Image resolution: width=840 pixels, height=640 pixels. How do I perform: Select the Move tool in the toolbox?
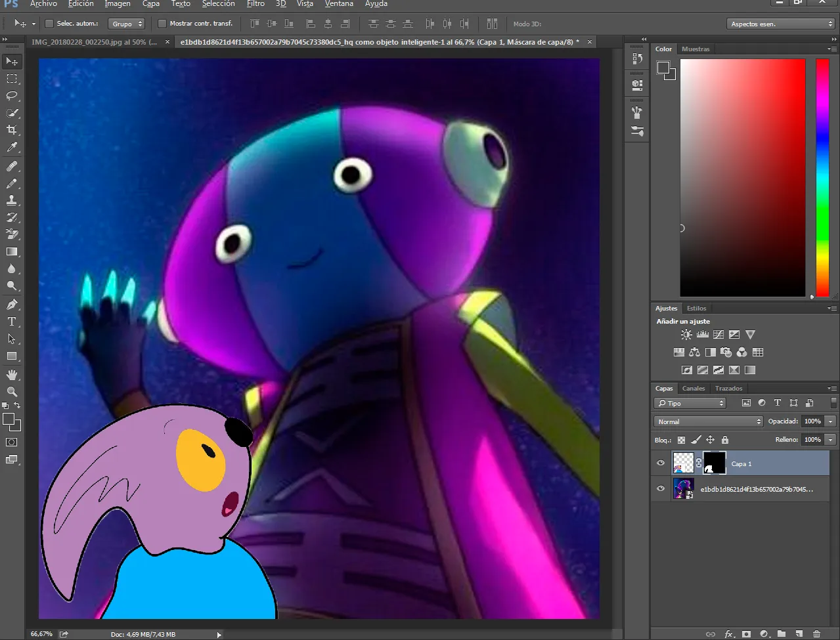coord(12,61)
